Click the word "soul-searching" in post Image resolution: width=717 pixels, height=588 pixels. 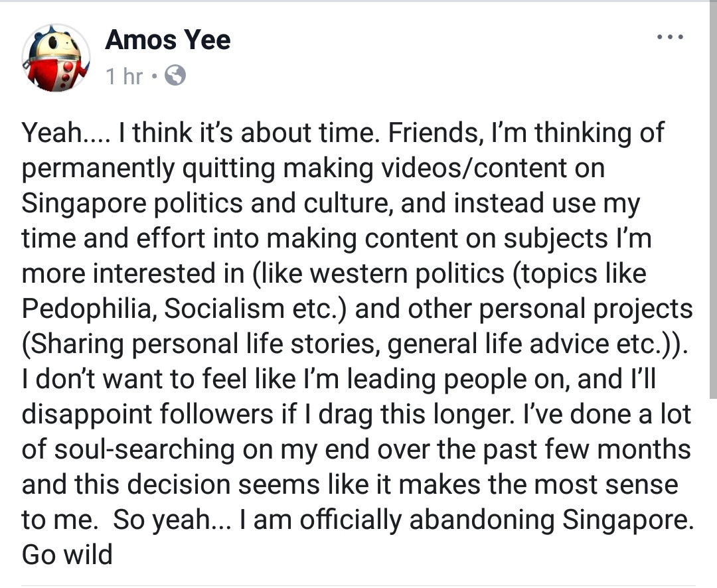[x=145, y=450]
